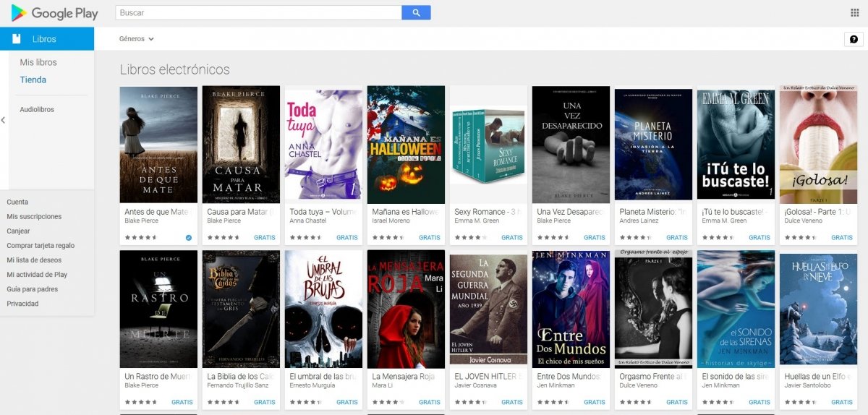Open La Mensajera Roja cover

tap(406, 309)
